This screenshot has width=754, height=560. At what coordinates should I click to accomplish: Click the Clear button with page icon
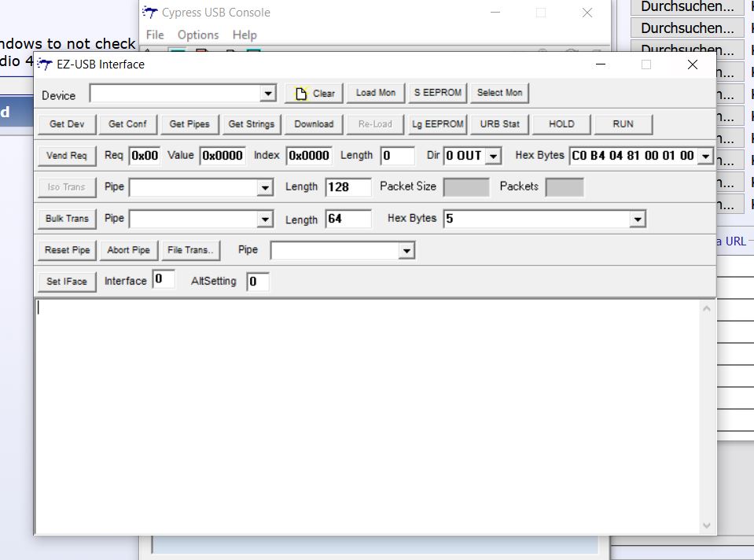coord(314,94)
